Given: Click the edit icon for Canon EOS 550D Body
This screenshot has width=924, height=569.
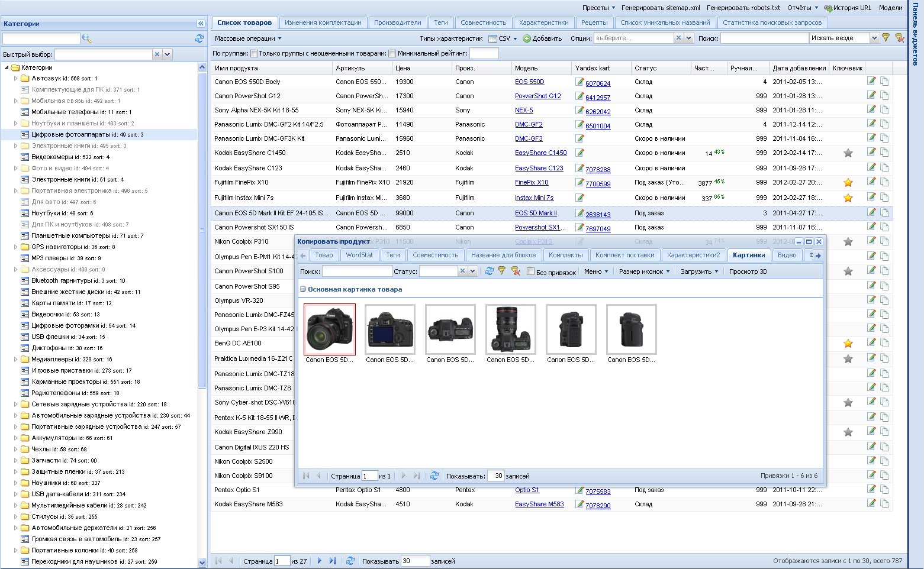Looking at the screenshot, I should click(x=871, y=82).
